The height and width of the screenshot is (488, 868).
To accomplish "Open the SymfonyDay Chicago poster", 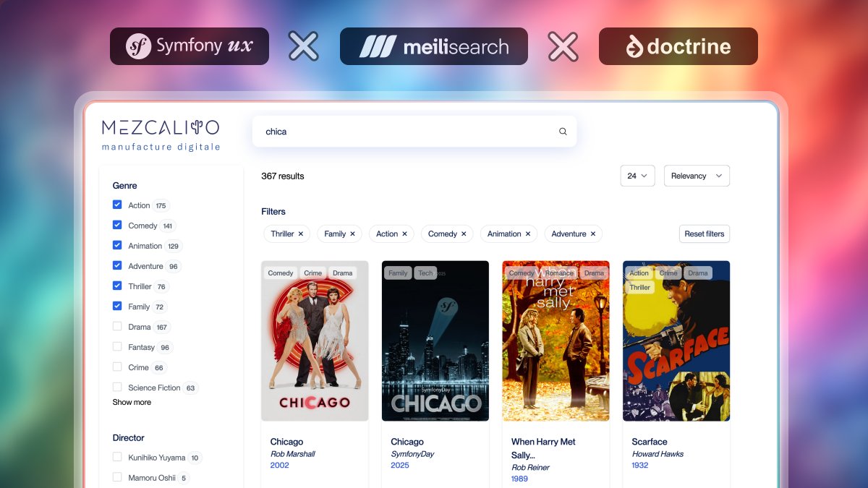I will 435,341.
